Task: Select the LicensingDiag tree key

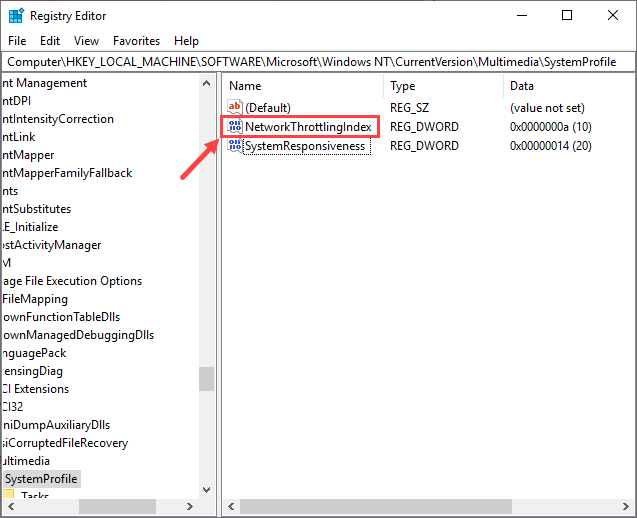Action: point(32,371)
